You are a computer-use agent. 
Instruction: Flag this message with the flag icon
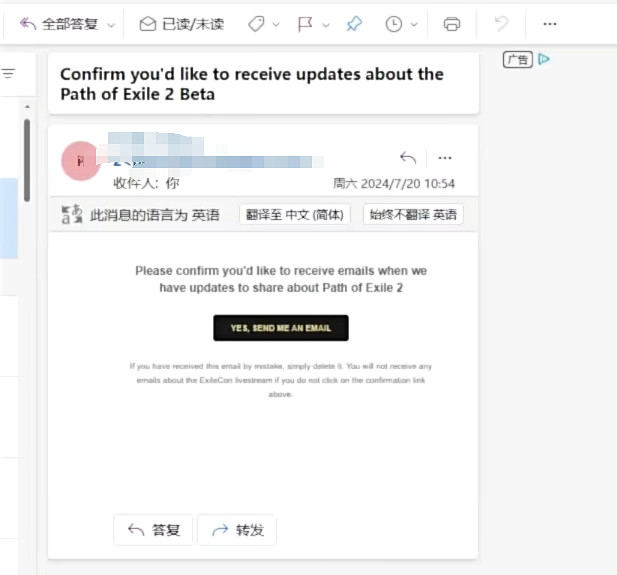(x=305, y=24)
